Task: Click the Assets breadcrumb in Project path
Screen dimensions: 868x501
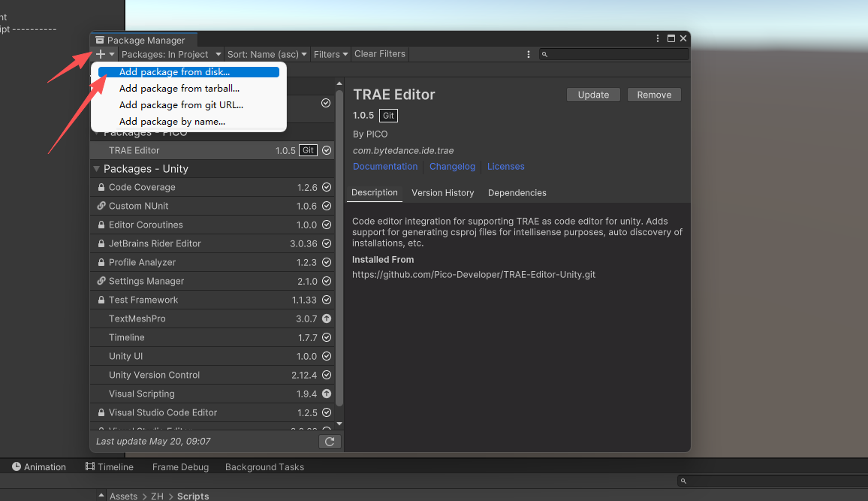Action: point(123,496)
